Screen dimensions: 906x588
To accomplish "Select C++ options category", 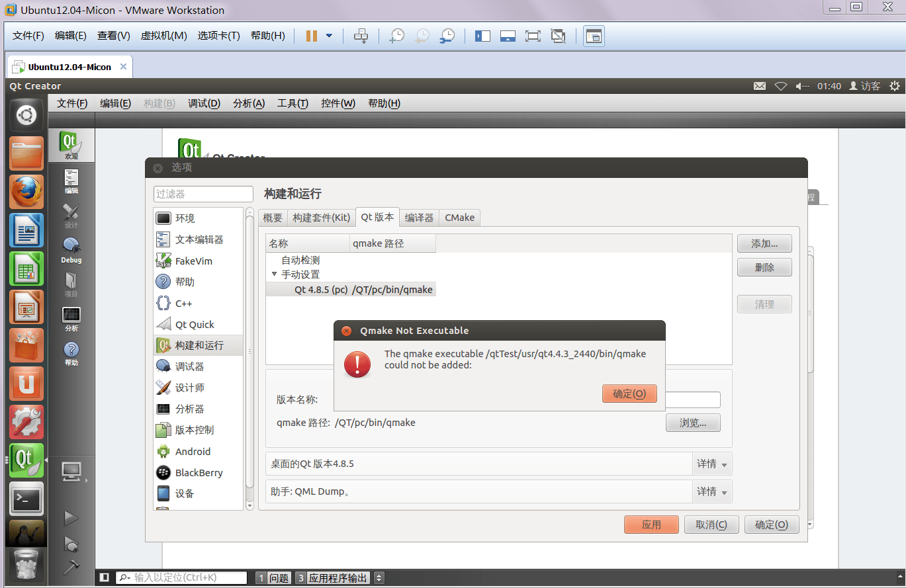I will (198, 303).
